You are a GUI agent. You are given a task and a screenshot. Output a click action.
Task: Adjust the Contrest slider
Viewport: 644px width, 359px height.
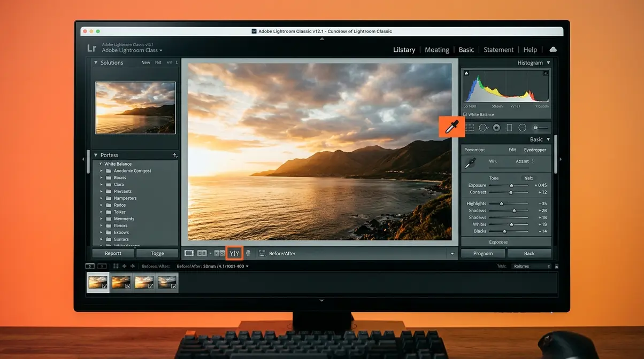pos(508,192)
